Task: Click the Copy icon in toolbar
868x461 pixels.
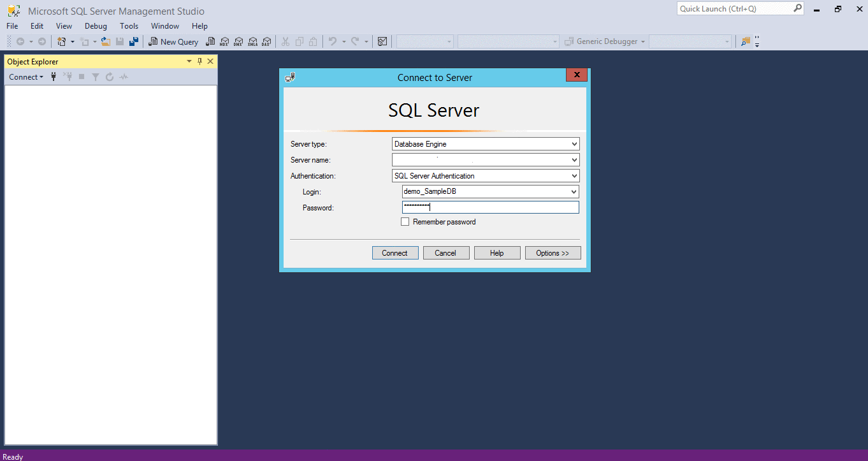Action: point(300,41)
